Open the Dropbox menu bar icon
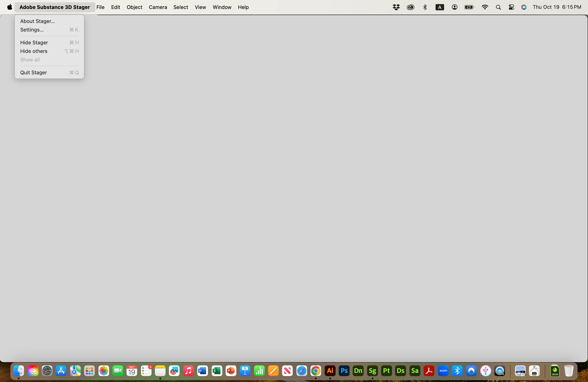Viewport: 588px width, 382px height. click(x=396, y=7)
